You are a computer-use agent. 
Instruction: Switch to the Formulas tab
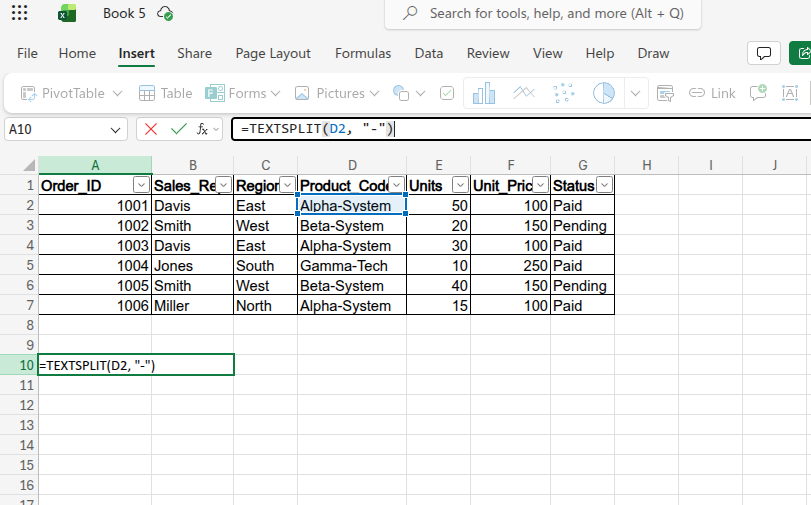click(x=363, y=53)
